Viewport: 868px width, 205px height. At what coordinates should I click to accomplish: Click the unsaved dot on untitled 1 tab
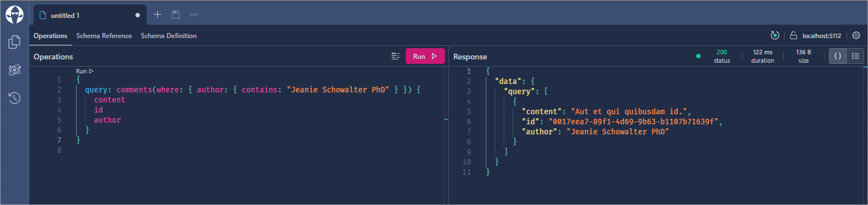click(138, 15)
